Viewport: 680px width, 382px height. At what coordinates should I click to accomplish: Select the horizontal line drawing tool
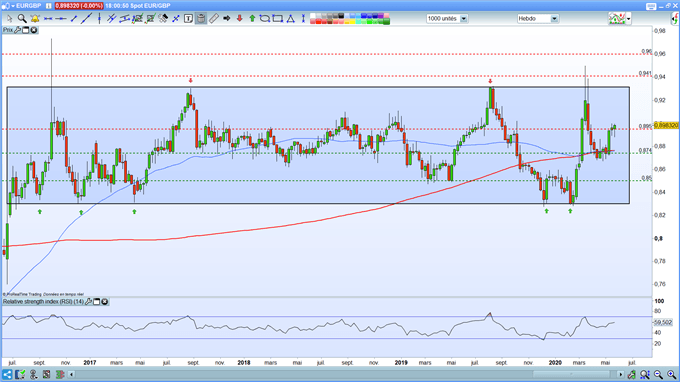(48, 19)
